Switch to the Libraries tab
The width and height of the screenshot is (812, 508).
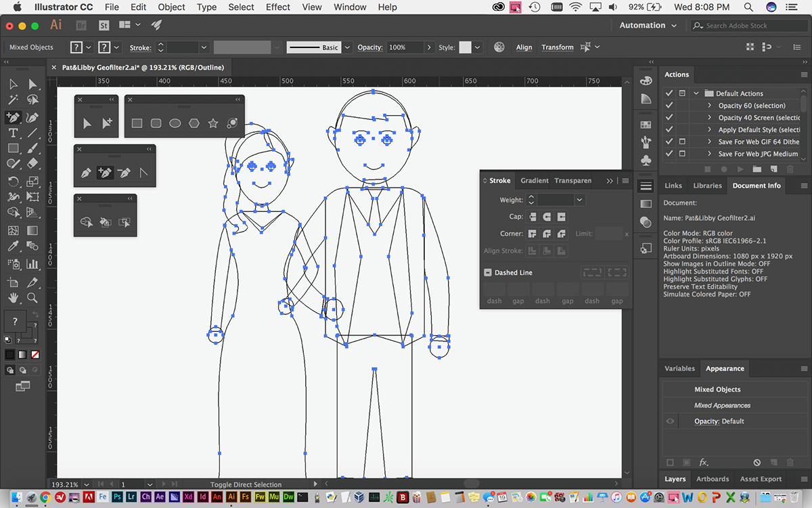pos(707,186)
